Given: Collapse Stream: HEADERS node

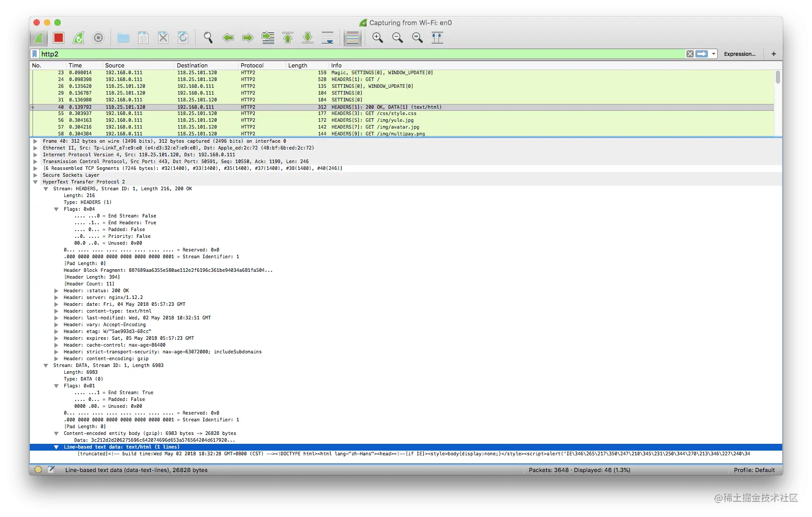Looking at the screenshot, I should 46,189.
